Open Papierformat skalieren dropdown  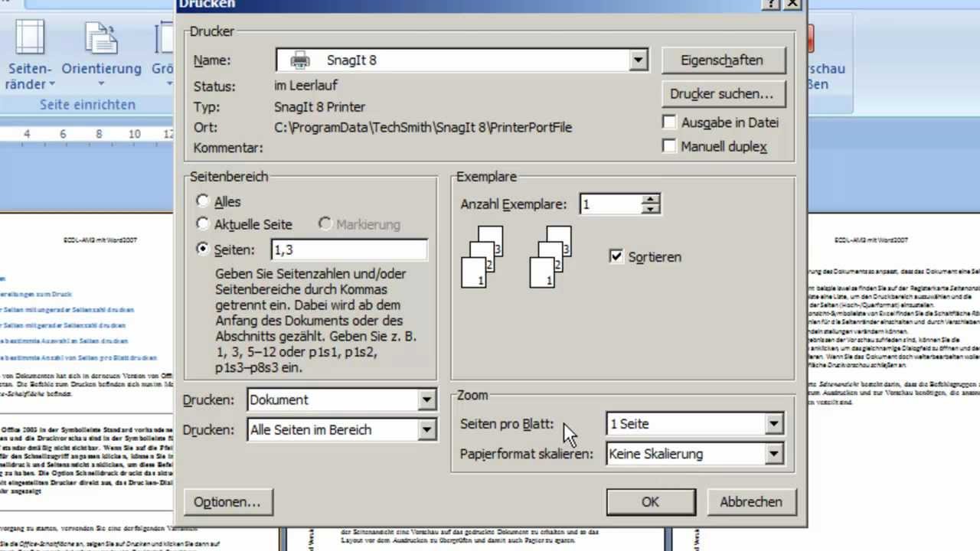774,454
